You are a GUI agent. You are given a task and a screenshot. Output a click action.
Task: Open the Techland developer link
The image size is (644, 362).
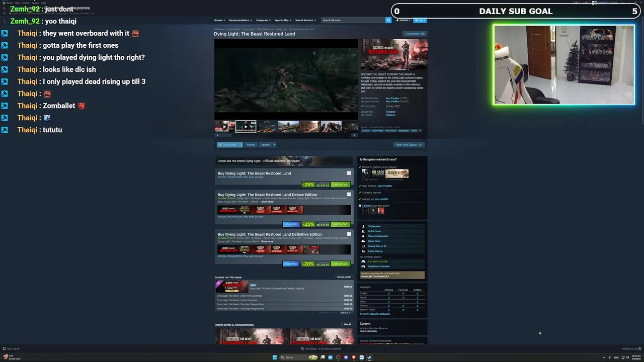390,112
